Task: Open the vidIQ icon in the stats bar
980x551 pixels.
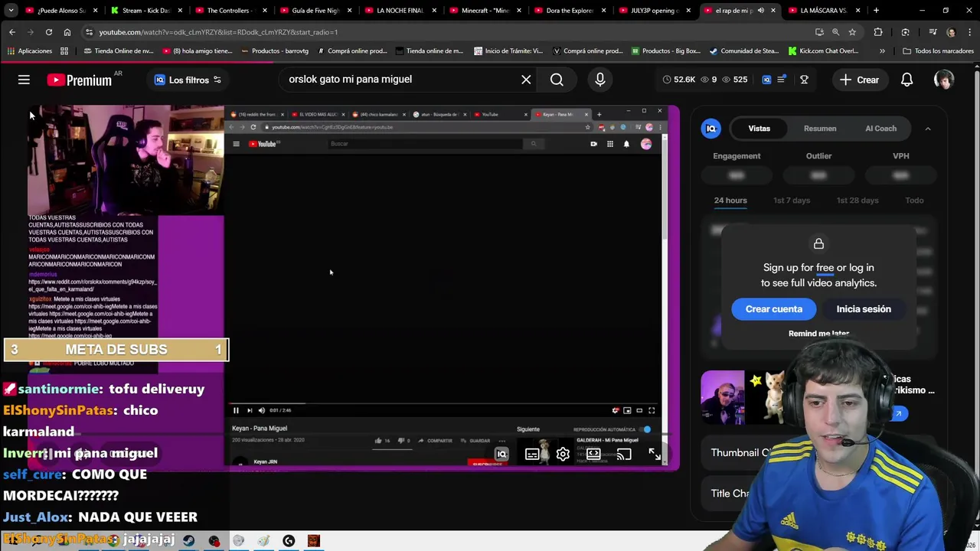Action: [x=766, y=80]
